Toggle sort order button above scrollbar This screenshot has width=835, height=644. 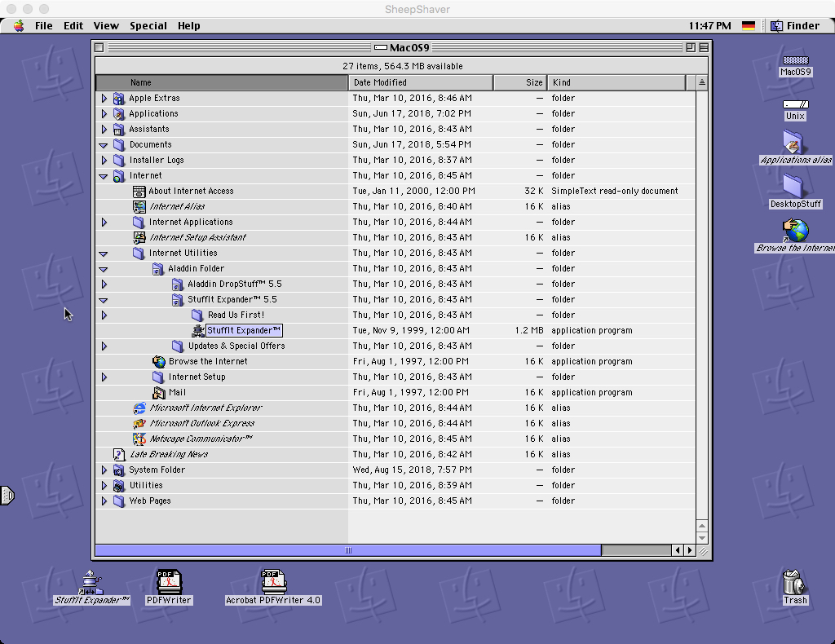tap(702, 82)
